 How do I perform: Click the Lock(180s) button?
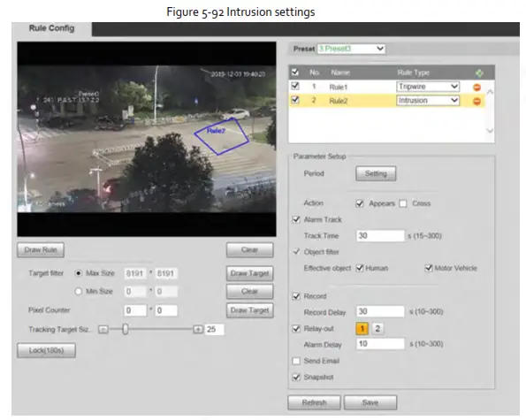(46, 350)
